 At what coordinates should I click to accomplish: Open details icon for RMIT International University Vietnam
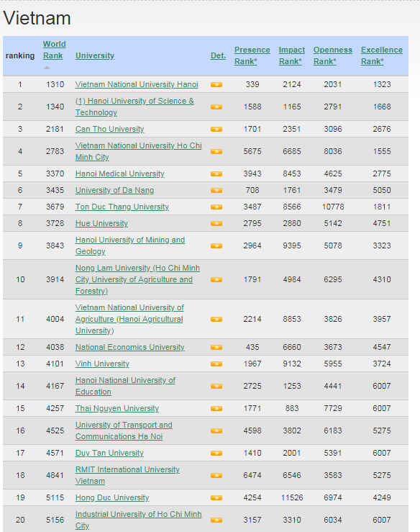pyautogui.click(x=216, y=475)
